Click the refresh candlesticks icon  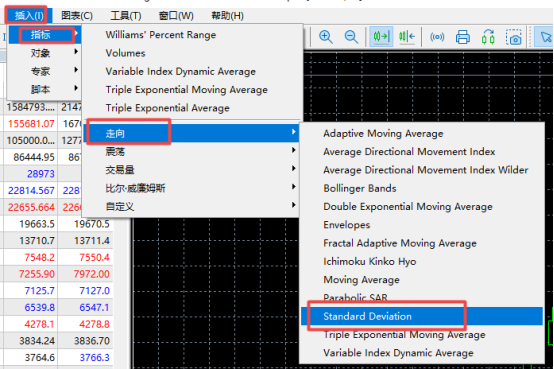click(x=488, y=37)
